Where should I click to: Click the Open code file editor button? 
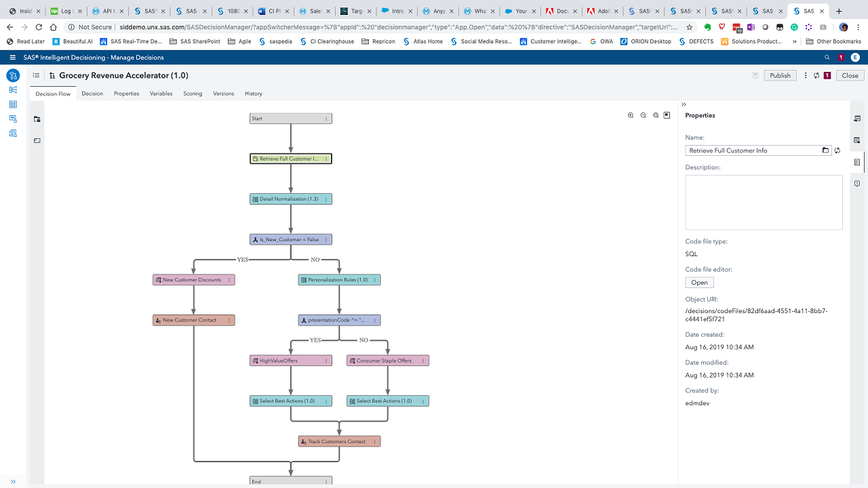tap(699, 283)
